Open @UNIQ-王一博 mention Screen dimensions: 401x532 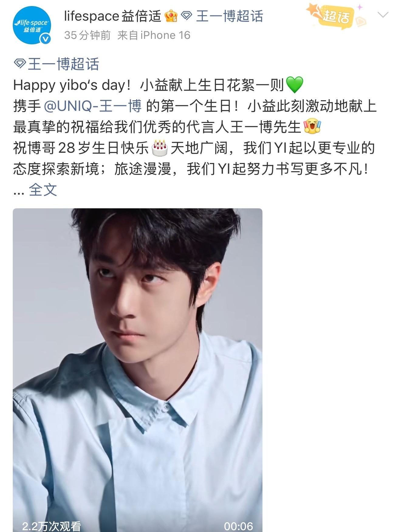point(93,106)
